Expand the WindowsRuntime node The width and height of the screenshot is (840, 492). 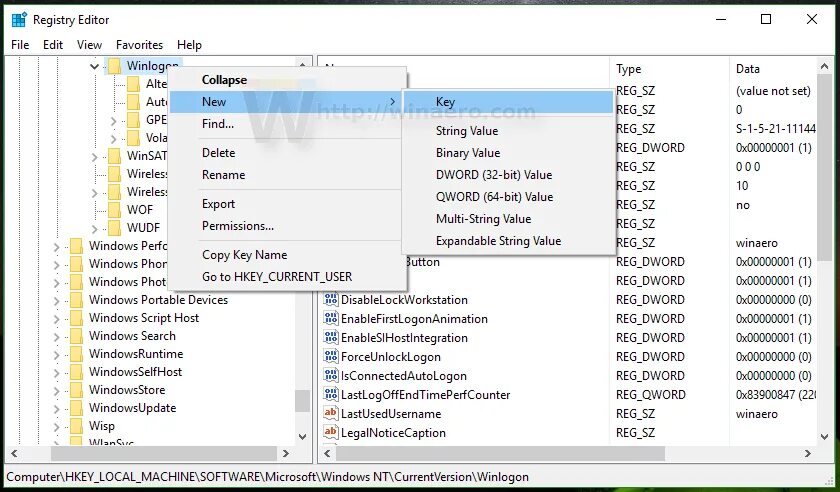pos(57,354)
